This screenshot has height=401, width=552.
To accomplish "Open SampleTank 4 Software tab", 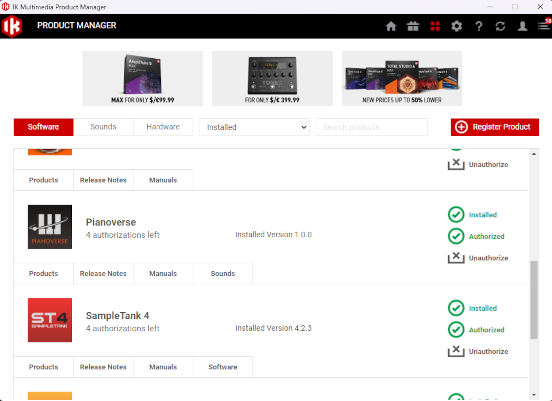I will click(222, 367).
